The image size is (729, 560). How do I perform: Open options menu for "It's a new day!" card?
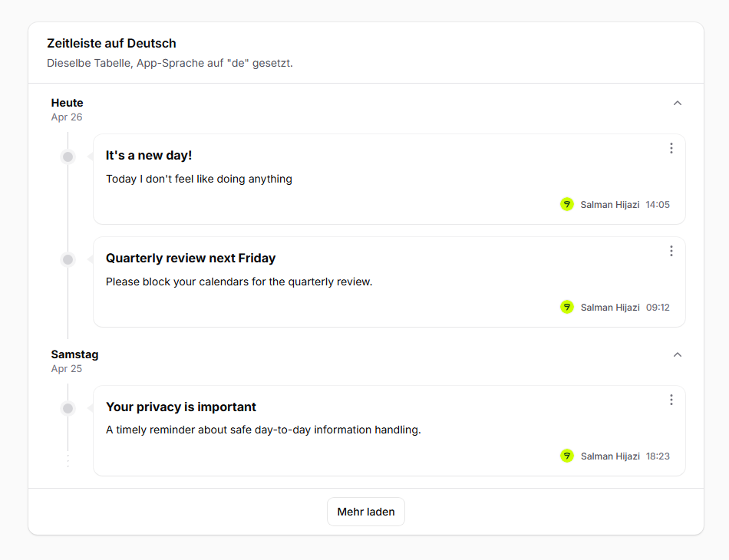tap(671, 148)
